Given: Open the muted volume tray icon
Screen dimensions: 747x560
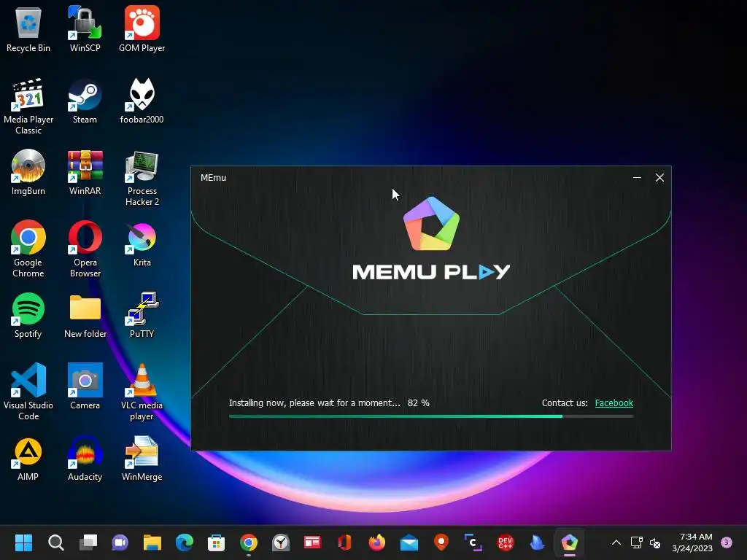Looking at the screenshot, I should pos(655,542).
